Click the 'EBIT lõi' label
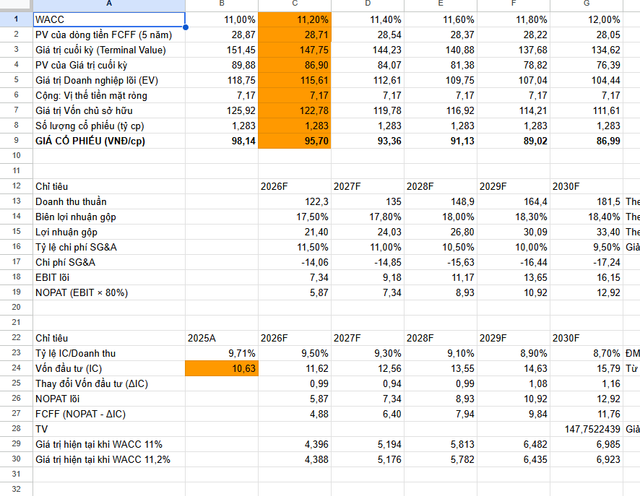 [52, 278]
